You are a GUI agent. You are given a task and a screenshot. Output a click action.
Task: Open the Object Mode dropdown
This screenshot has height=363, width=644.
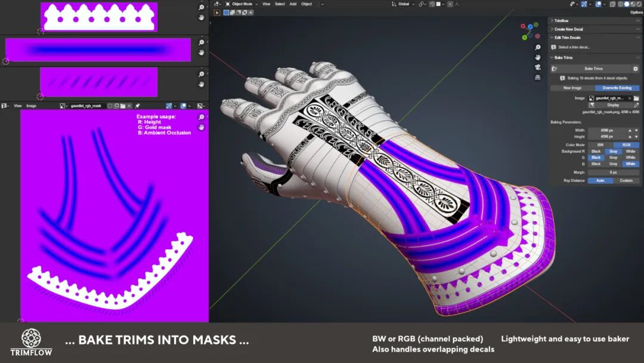241,4
